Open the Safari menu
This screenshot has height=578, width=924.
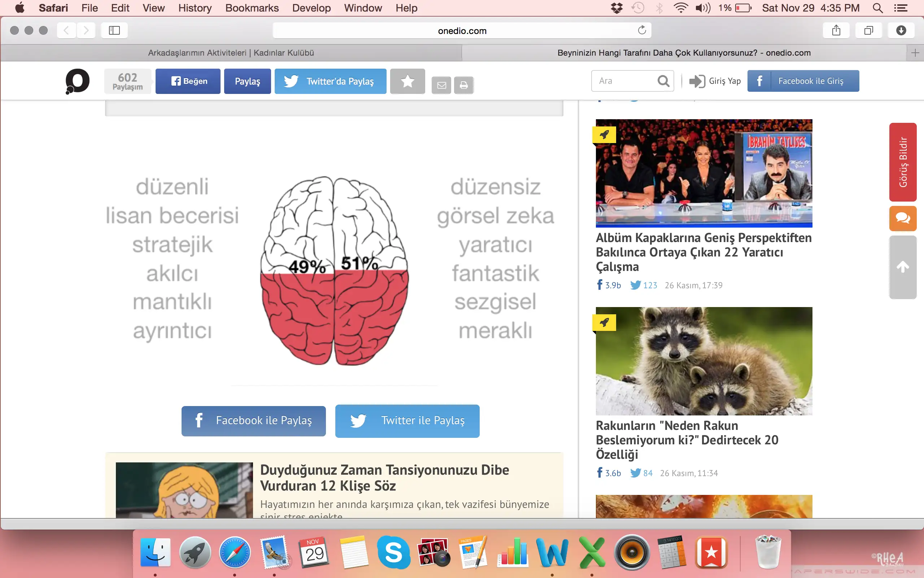53,8
